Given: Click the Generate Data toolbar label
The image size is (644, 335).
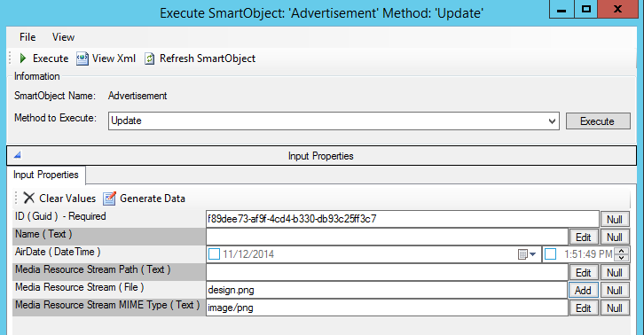Looking at the screenshot, I should pos(153,199).
